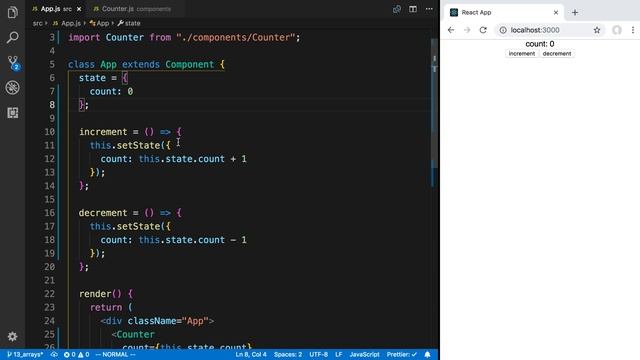This screenshot has height=360, width=640.
Task: Open the browser profile avatar
Action: pyautogui.click(x=617, y=30)
